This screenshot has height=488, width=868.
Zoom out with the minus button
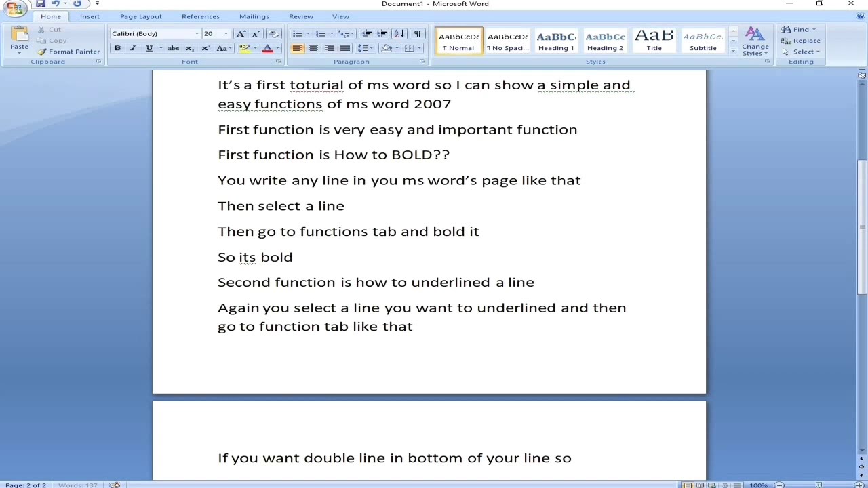pyautogui.click(x=779, y=485)
